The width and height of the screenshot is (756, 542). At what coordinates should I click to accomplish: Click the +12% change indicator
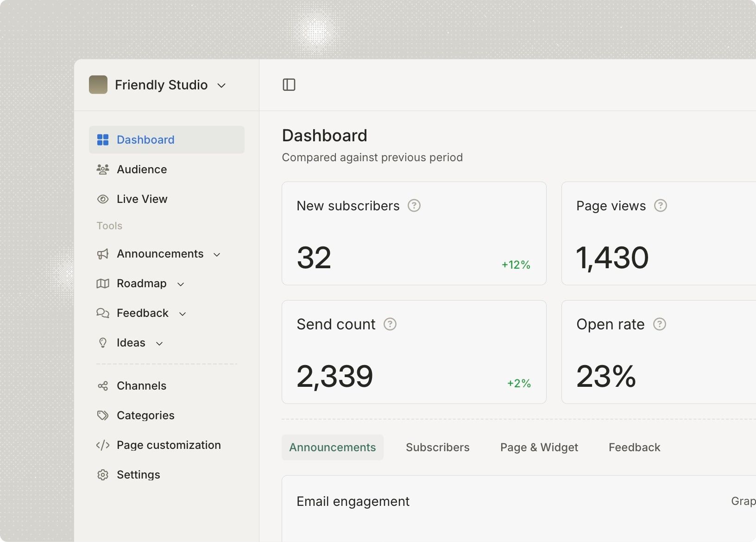click(516, 265)
